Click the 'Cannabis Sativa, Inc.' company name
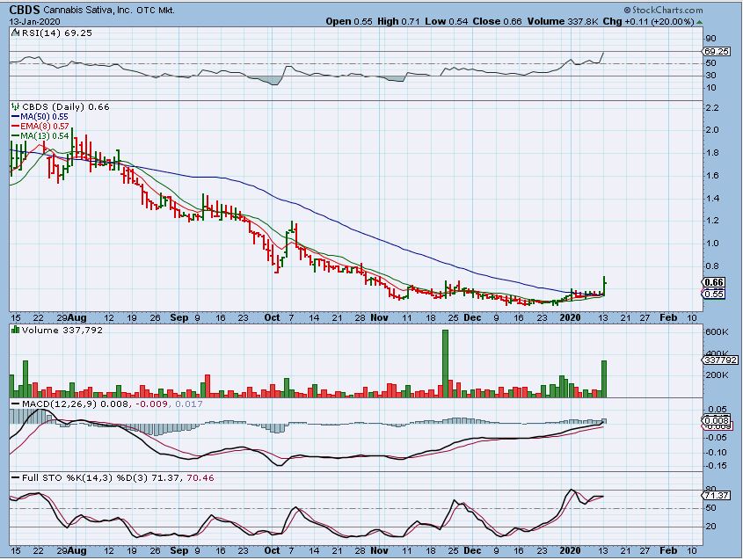The width and height of the screenshot is (743, 560). click(88, 10)
